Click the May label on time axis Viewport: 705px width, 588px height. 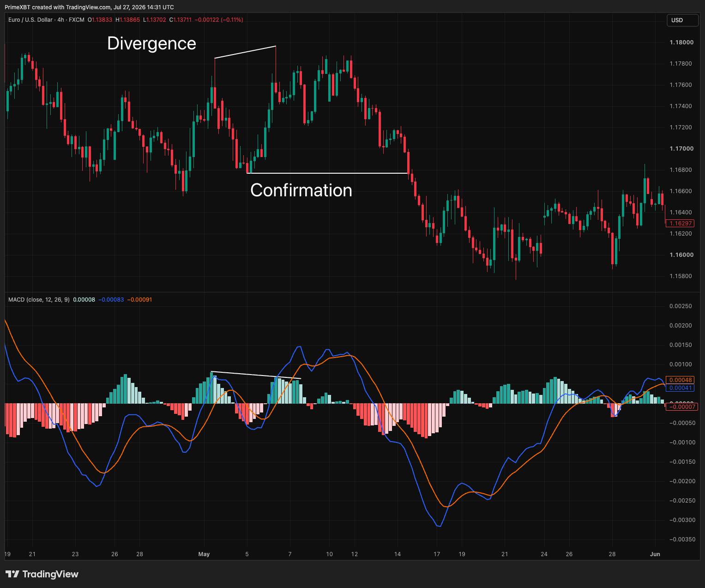click(204, 554)
